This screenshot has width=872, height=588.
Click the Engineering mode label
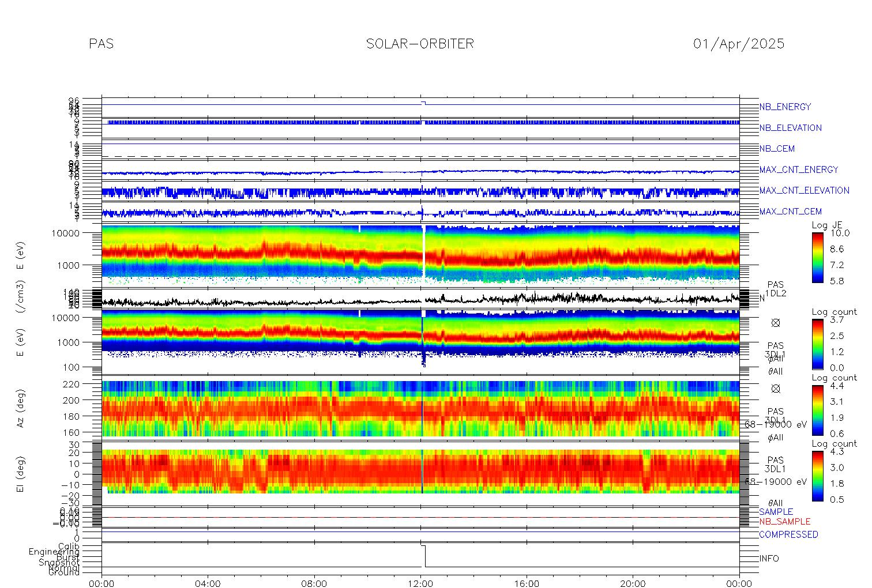coord(54,552)
